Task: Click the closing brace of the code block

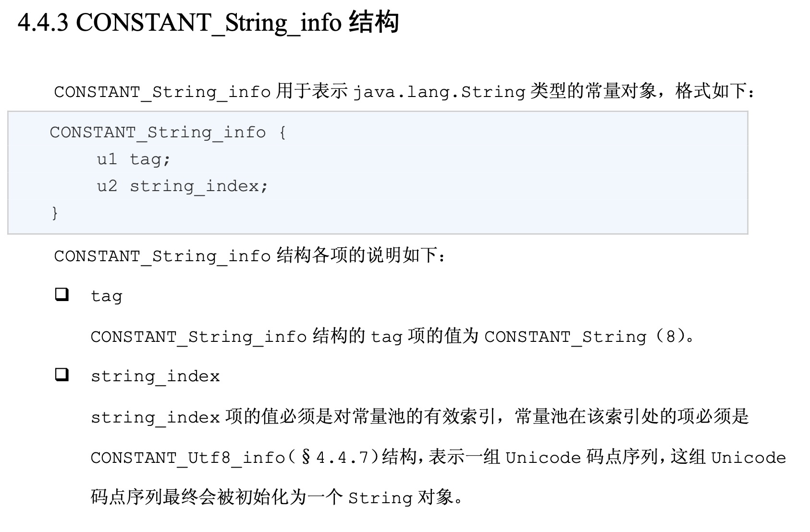Action: [55, 212]
